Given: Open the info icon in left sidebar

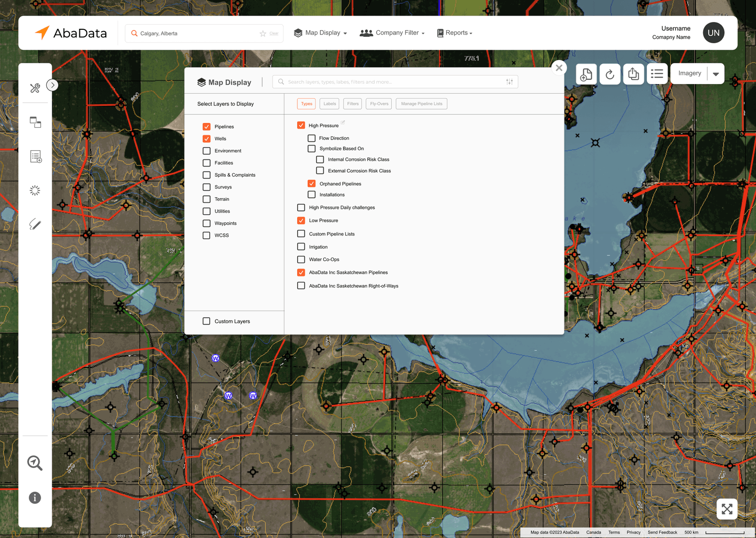Looking at the screenshot, I should tap(35, 498).
